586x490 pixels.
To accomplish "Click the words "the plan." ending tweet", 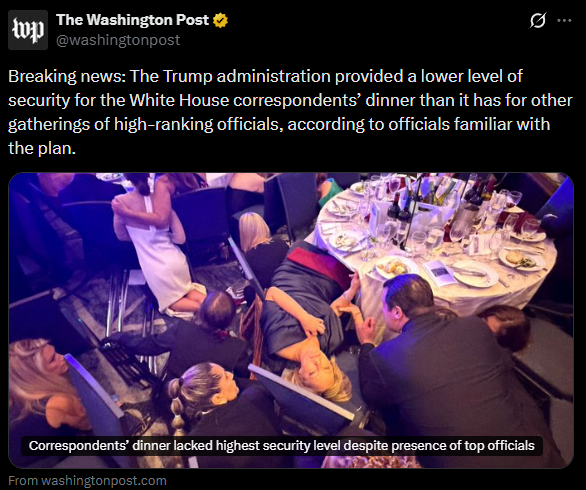I will [42, 148].
